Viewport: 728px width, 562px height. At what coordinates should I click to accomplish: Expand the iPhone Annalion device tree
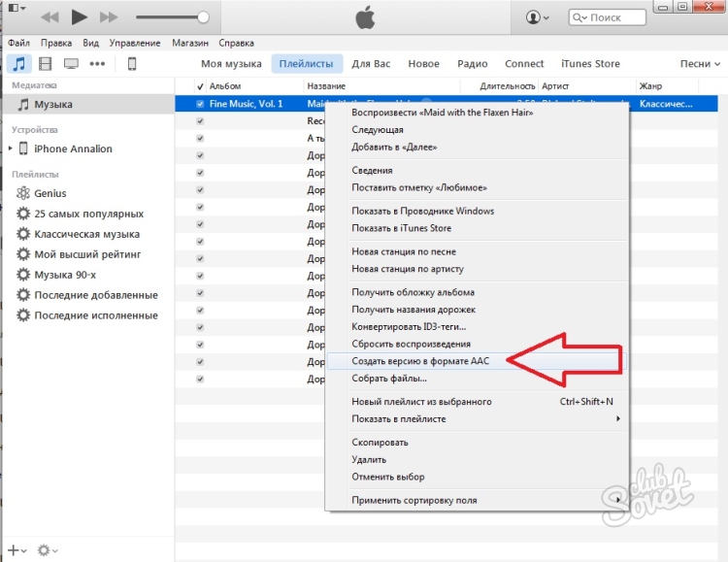coord(11,149)
